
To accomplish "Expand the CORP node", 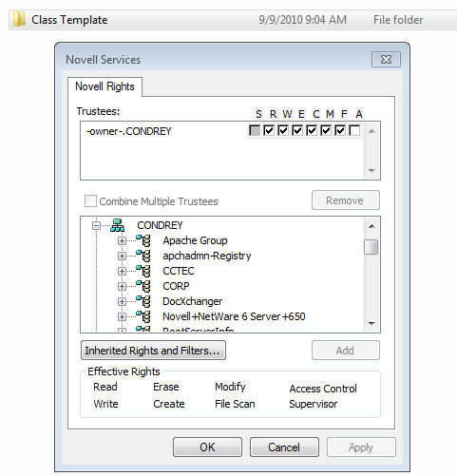I will [x=122, y=287].
